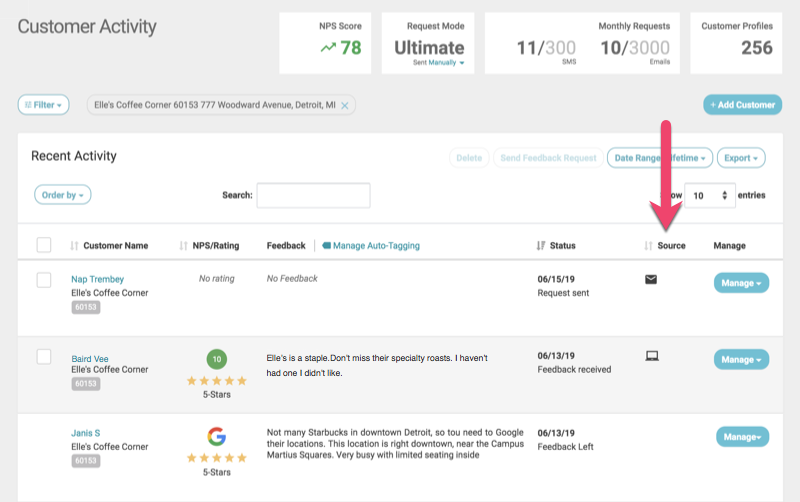Click into the Search input field
The image size is (800, 502).
313,195
